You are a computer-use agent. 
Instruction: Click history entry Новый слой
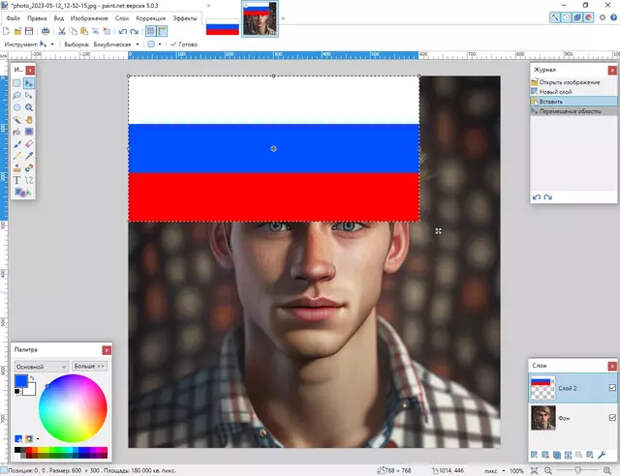(x=573, y=92)
